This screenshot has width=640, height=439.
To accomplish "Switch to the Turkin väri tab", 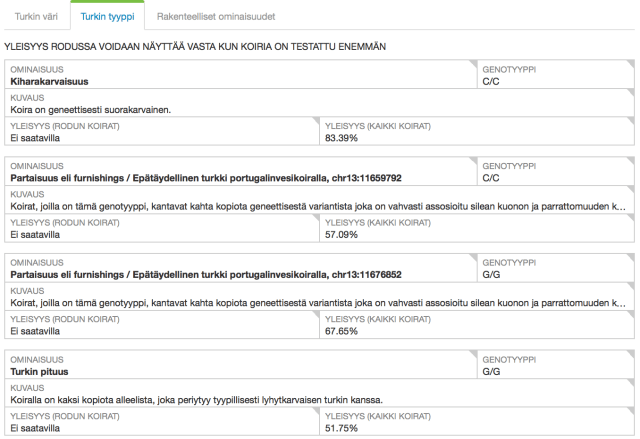I will click(x=35, y=17).
